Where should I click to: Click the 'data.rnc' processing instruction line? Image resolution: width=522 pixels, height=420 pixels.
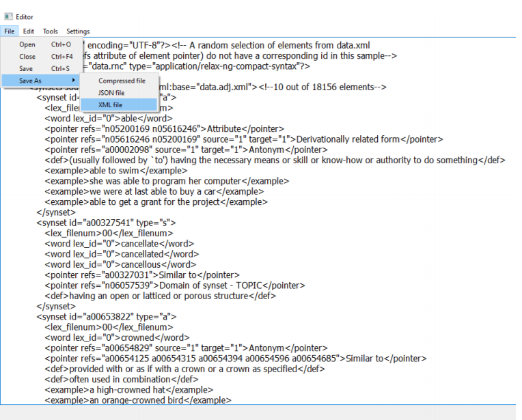click(x=196, y=66)
